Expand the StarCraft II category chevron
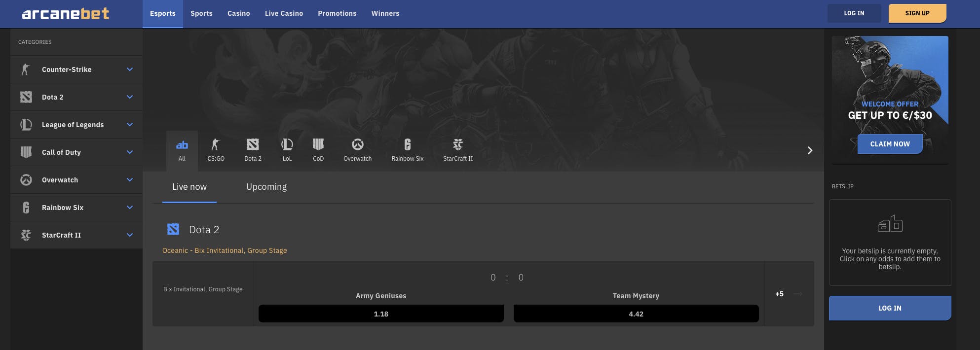 pyautogui.click(x=130, y=235)
